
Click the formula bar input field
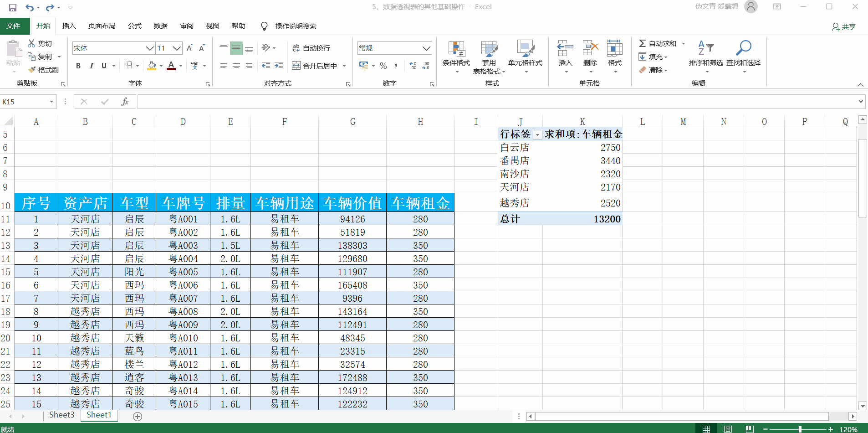(x=497, y=102)
